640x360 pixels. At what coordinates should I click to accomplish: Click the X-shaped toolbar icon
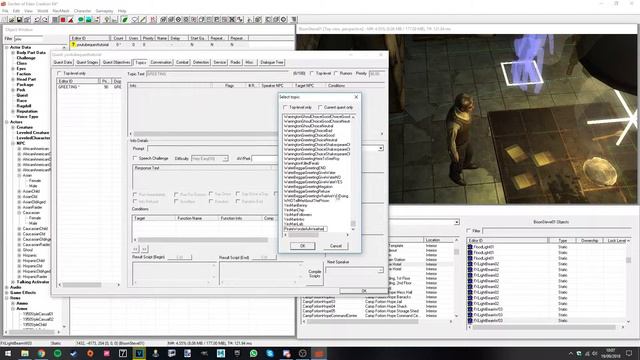tap(232, 20)
